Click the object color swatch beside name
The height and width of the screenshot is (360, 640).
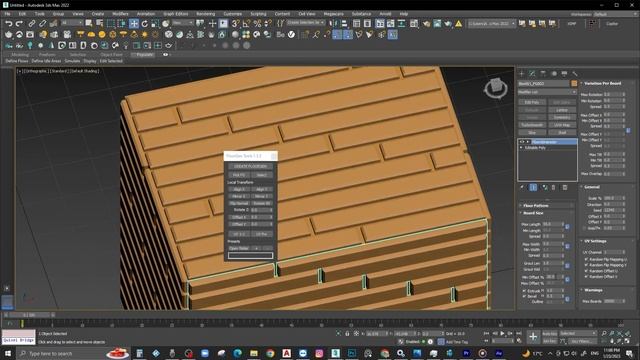pos(574,83)
